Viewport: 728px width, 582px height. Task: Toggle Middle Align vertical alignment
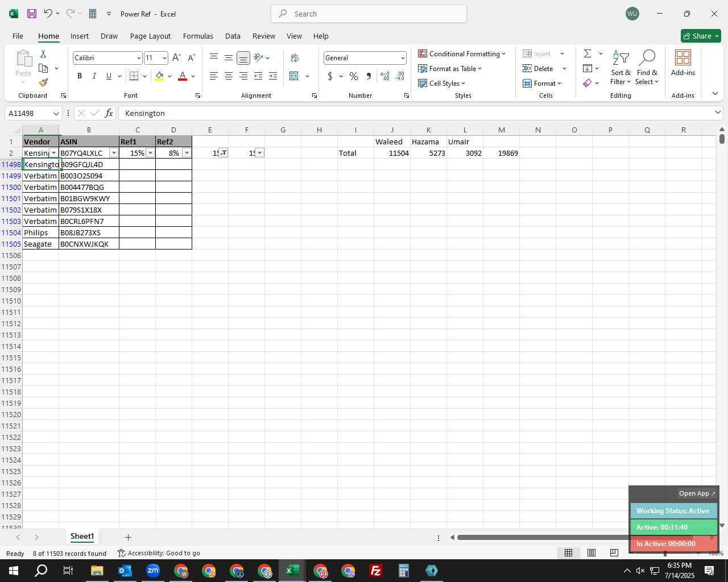point(229,57)
